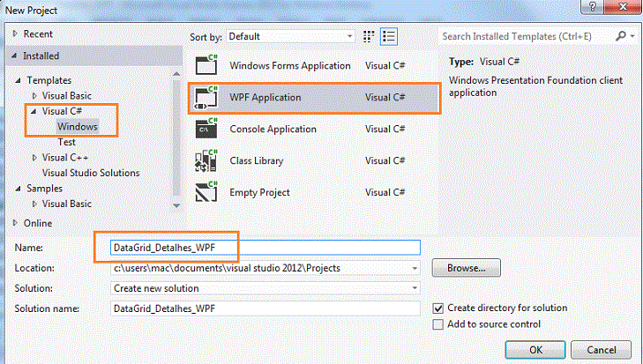Select the Class Library row text
Viewport: 643px width, 364px height.
(257, 160)
